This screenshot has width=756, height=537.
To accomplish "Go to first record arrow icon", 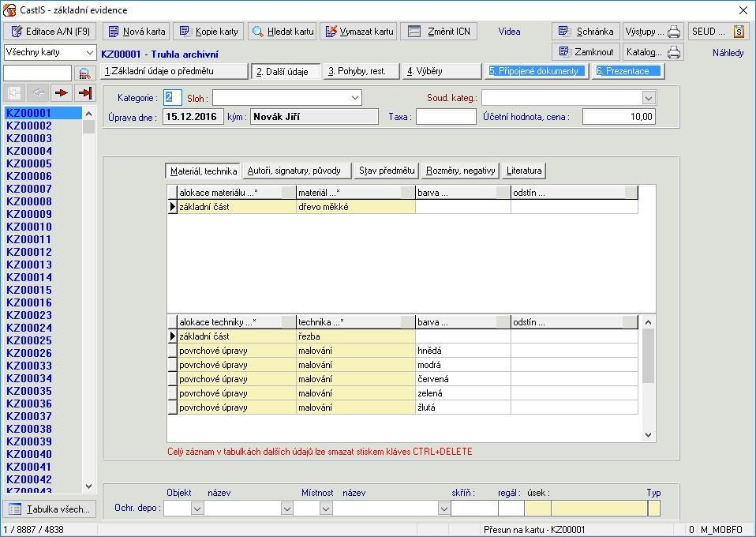I will [14, 92].
